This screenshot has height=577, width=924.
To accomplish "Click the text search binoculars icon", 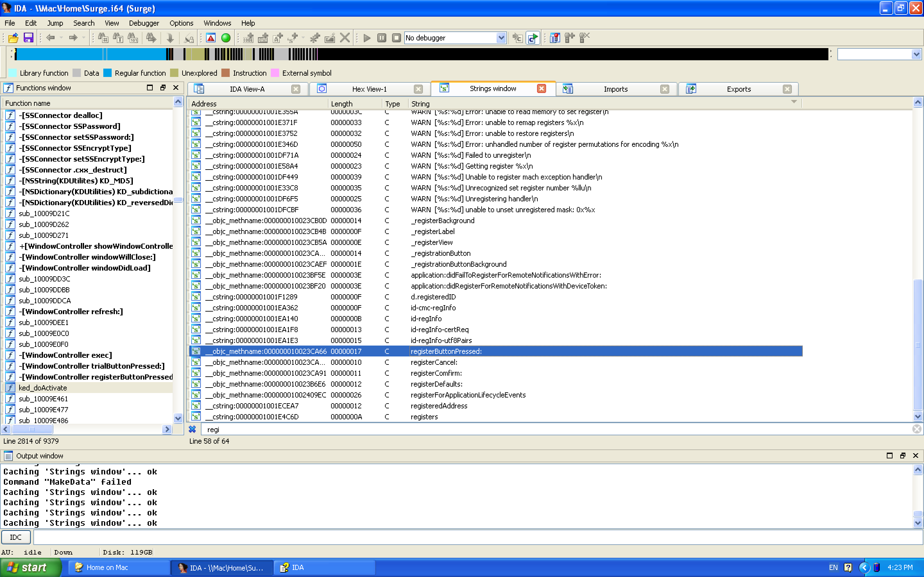I will click(x=118, y=38).
